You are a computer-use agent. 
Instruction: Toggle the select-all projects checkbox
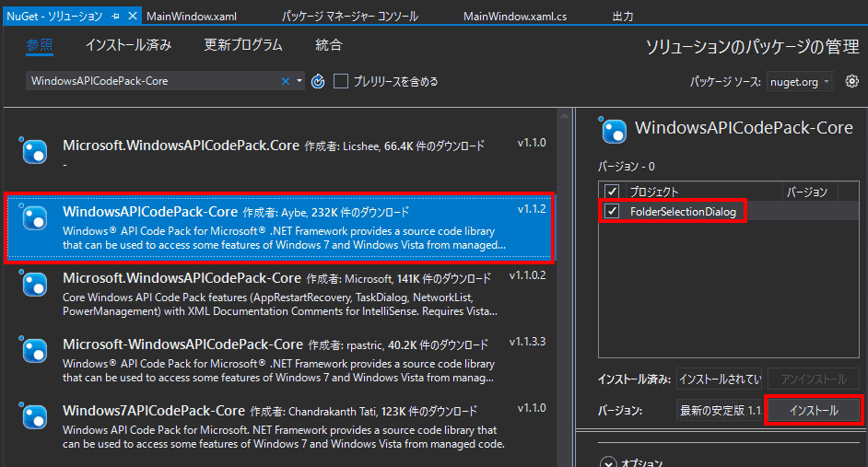click(x=612, y=192)
